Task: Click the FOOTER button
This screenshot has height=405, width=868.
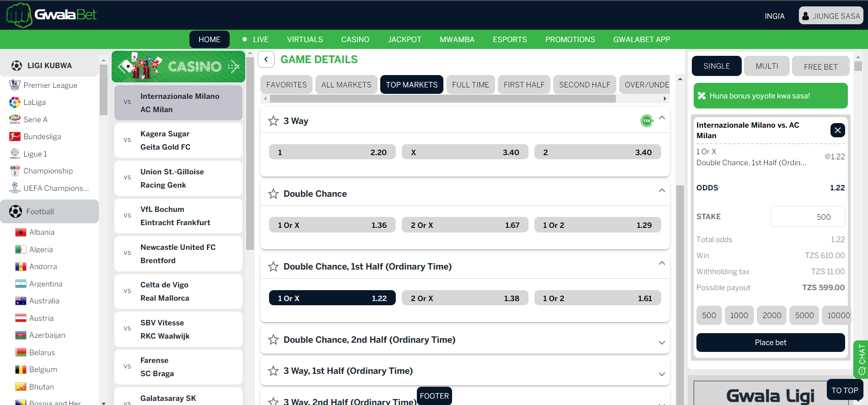Action: pyautogui.click(x=434, y=396)
